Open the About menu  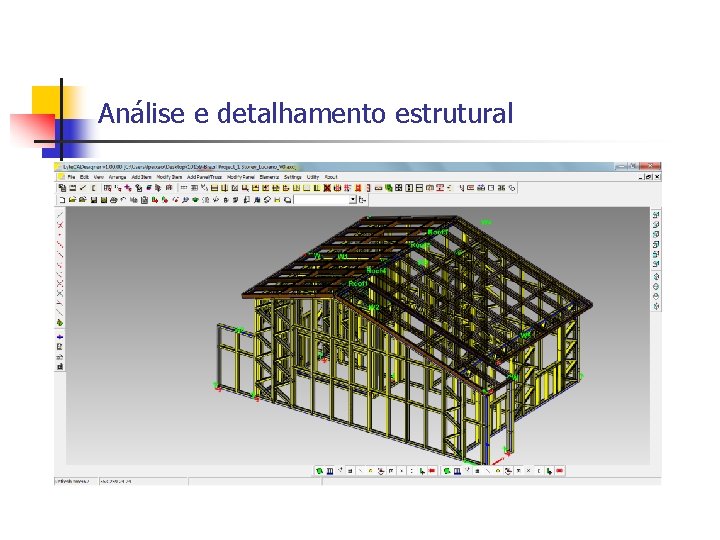(331, 177)
